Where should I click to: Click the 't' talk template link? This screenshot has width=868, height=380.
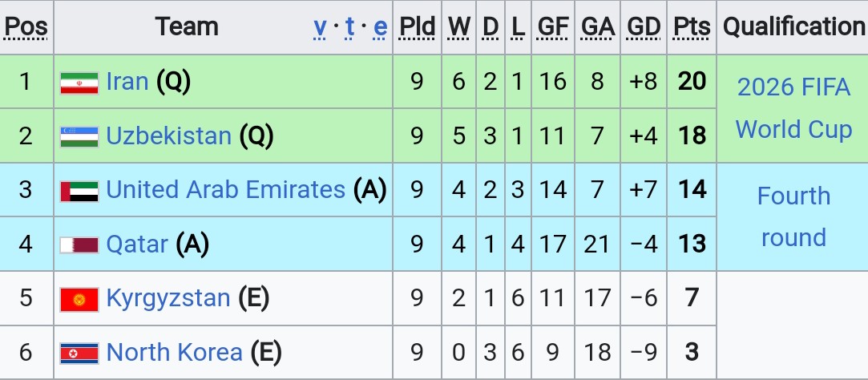[350, 26]
